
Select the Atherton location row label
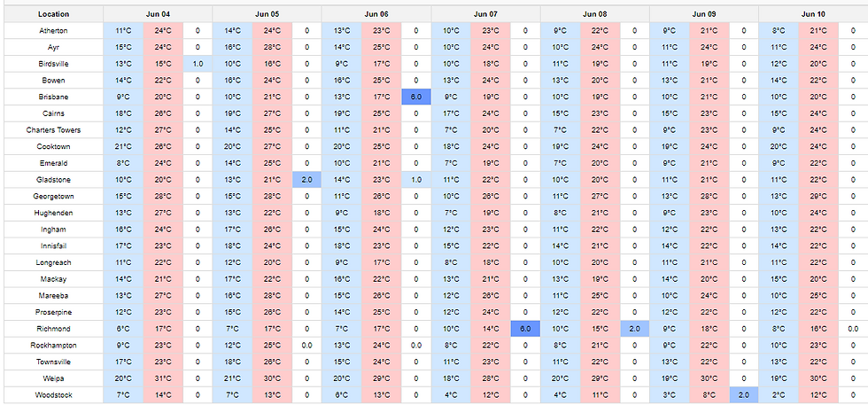[x=54, y=30]
